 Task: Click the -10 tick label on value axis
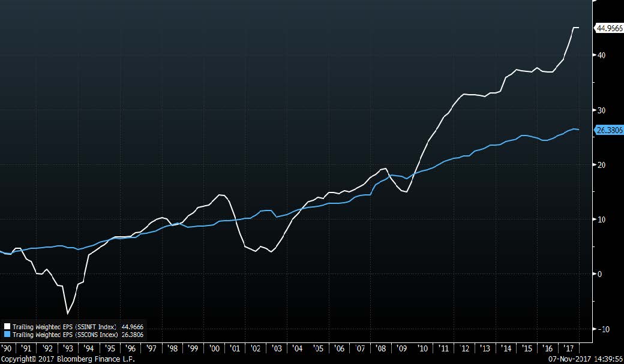[603, 329]
